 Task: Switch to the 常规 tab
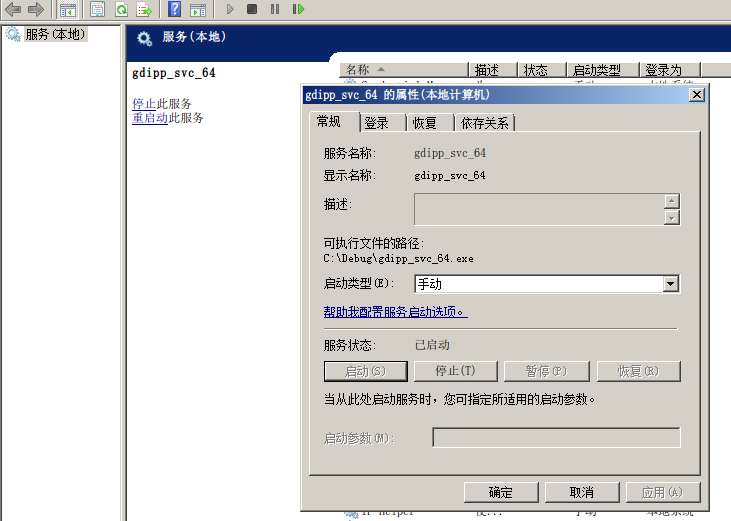[334, 122]
